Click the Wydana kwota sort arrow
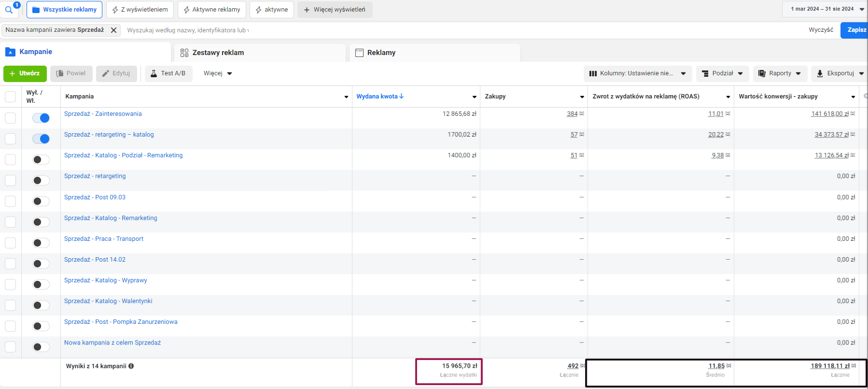 (x=401, y=96)
